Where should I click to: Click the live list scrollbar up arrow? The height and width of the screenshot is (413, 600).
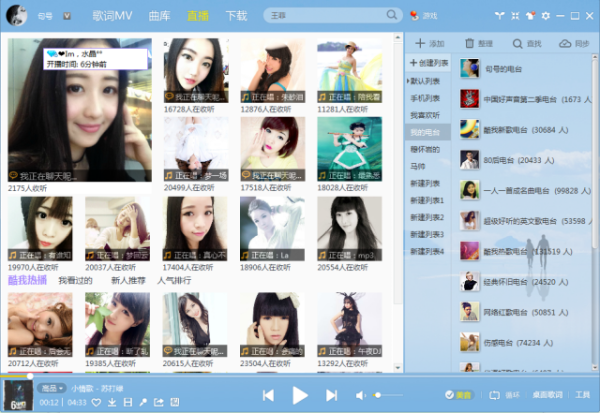coord(398,38)
